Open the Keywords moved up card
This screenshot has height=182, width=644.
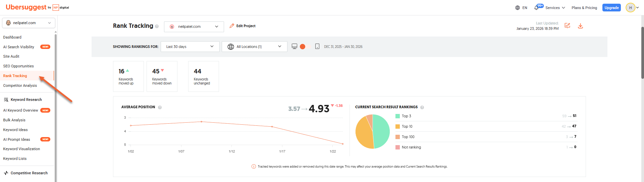(x=128, y=76)
